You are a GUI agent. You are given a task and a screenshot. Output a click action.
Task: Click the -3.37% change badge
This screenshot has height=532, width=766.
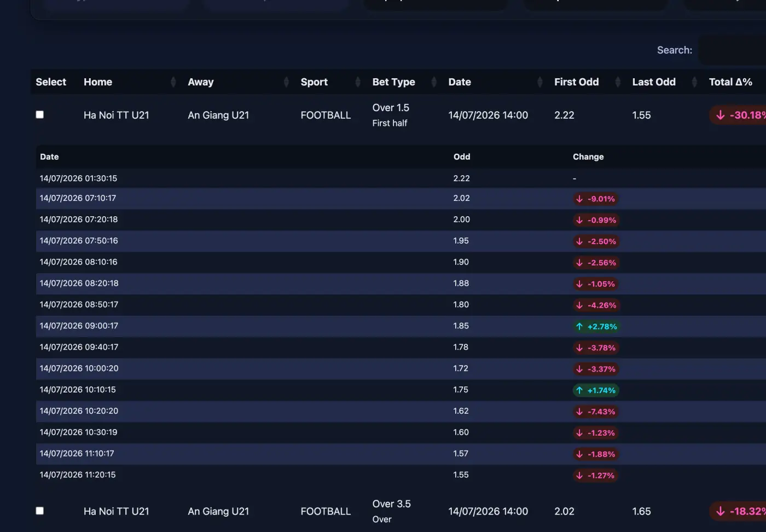(596, 369)
